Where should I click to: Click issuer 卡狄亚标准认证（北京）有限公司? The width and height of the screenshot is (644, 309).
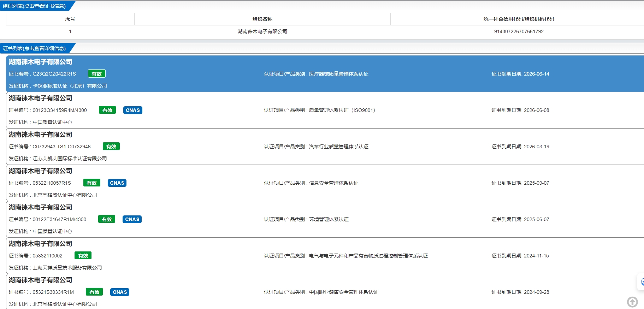pos(70,86)
